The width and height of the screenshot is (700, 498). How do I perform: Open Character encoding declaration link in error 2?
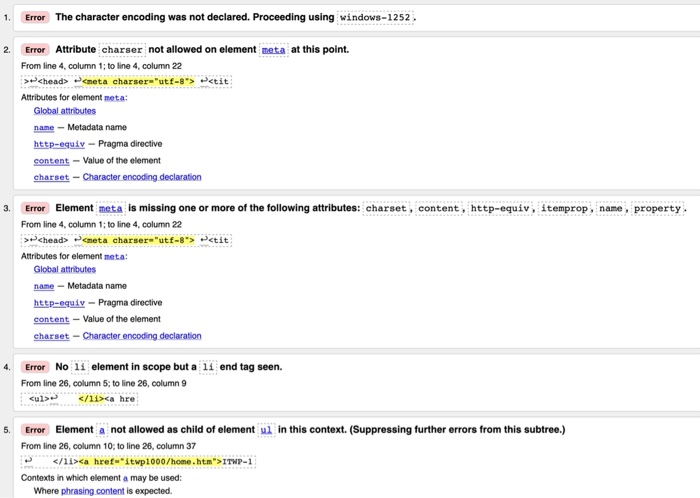(142, 177)
